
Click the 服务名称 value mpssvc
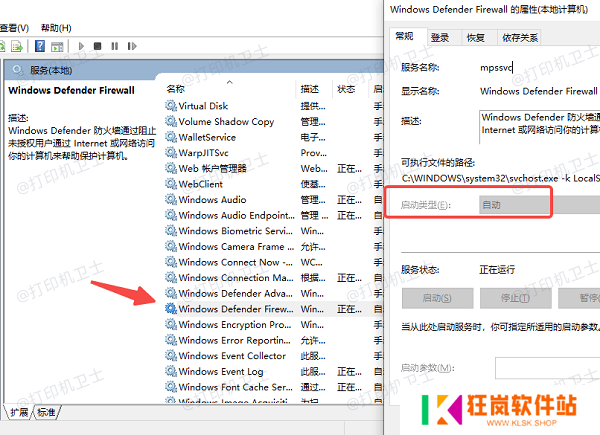coord(496,68)
